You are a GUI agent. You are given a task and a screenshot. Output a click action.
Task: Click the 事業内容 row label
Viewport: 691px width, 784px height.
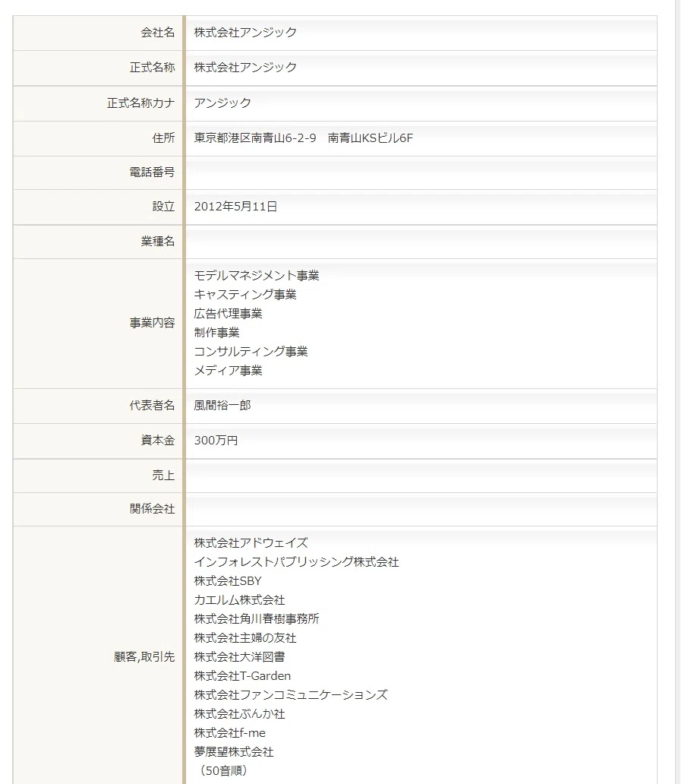tap(153, 323)
